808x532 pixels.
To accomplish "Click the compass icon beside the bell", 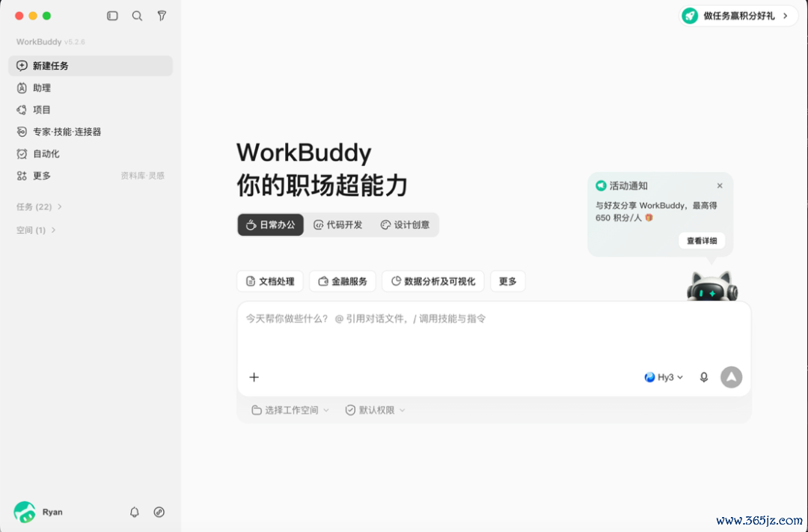I will (x=159, y=512).
